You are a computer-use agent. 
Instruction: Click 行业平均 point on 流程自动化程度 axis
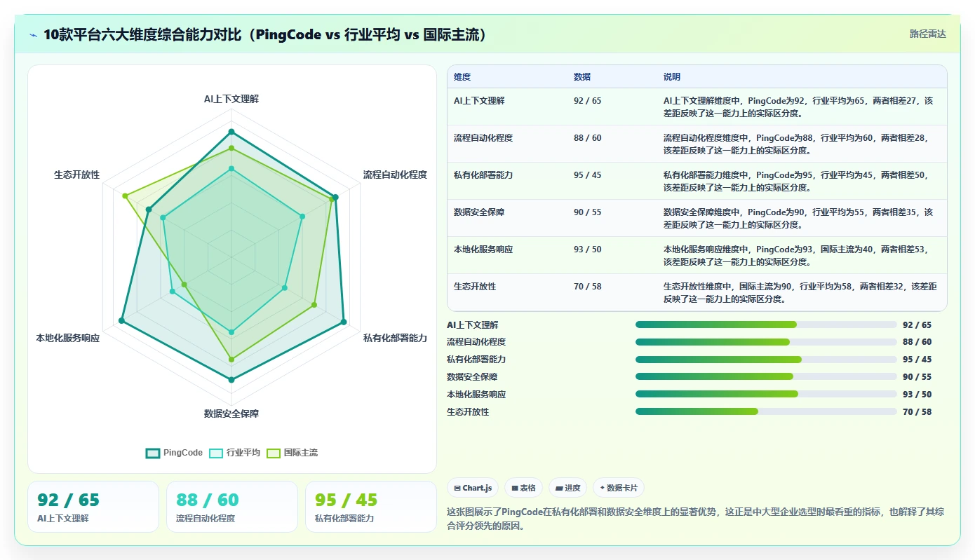pyautogui.click(x=302, y=217)
